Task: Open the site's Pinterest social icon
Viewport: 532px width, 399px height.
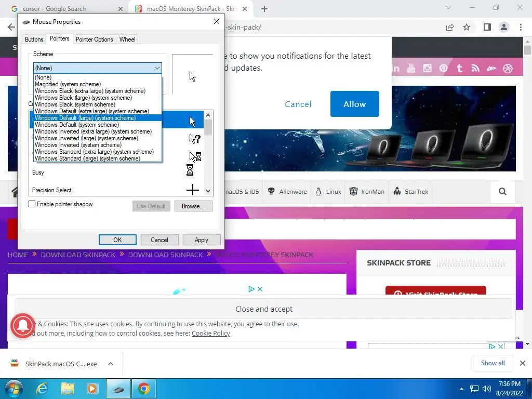Action: 443,68
